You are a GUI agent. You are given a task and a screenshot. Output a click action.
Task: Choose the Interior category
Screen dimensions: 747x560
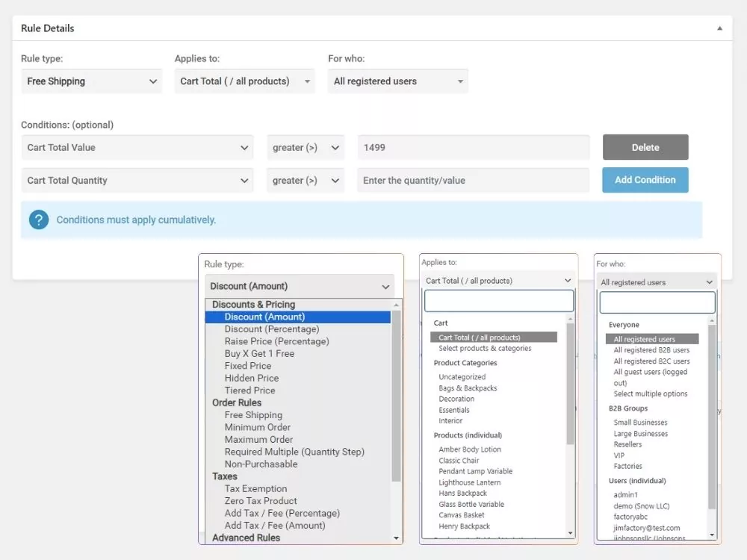click(450, 421)
